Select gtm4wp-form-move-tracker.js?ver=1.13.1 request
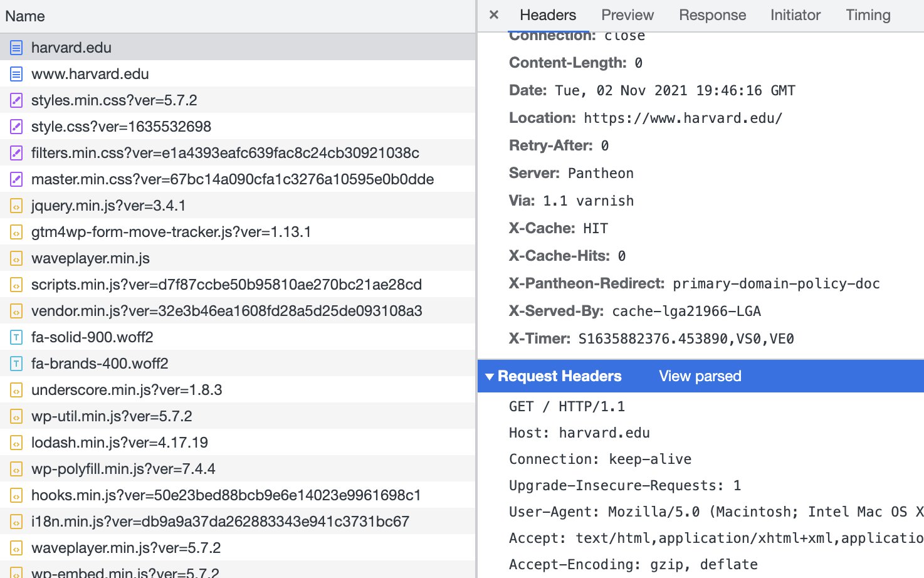 click(x=238, y=232)
